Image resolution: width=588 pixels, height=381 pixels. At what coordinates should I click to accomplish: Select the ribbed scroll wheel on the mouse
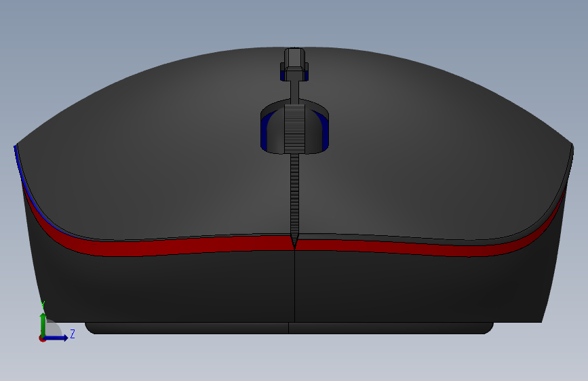point(294,129)
